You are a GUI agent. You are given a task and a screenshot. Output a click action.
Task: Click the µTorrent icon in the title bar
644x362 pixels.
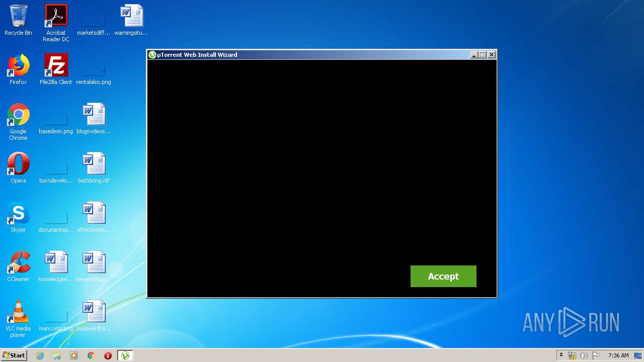pos(152,55)
